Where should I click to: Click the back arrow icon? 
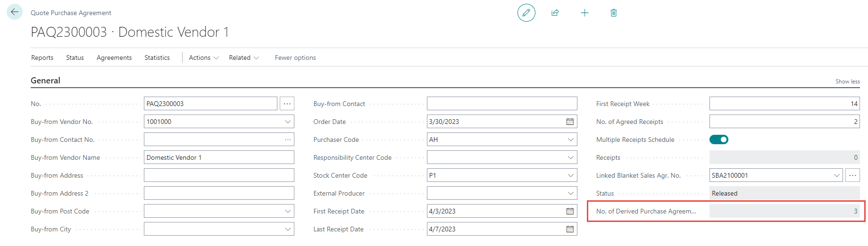coord(15,12)
